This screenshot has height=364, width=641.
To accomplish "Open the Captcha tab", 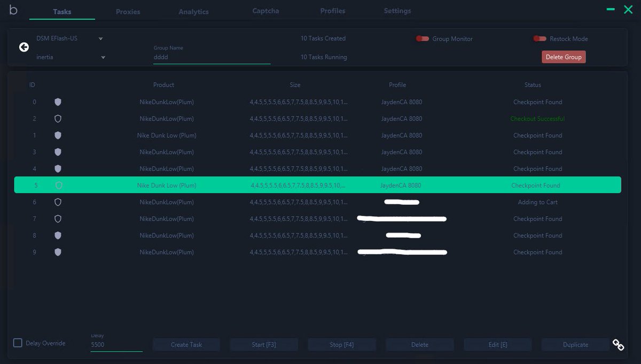I will (x=265, y=11).
